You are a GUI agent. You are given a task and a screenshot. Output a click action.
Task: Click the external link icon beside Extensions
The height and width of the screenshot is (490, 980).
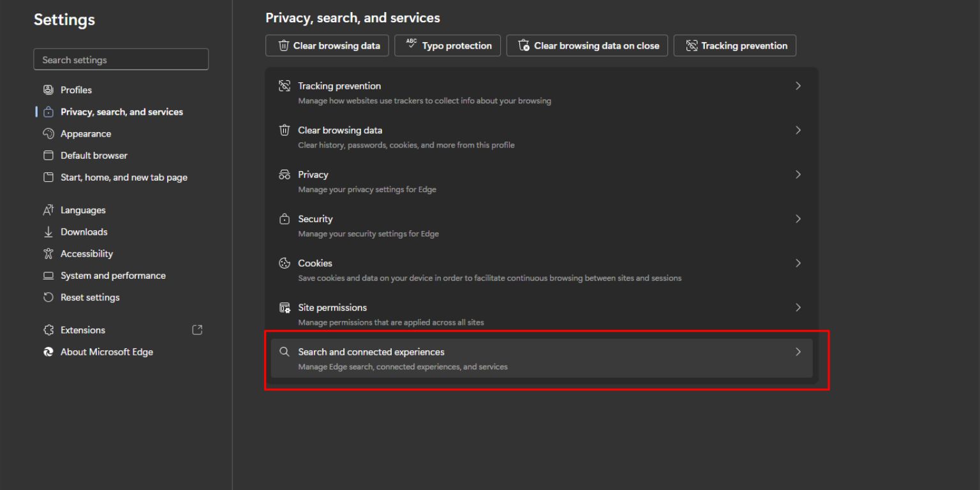[197, 330]
